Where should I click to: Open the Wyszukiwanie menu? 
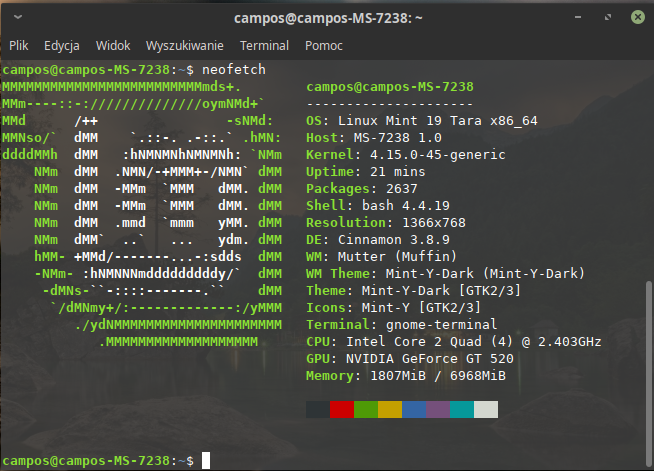coord(185,45)
